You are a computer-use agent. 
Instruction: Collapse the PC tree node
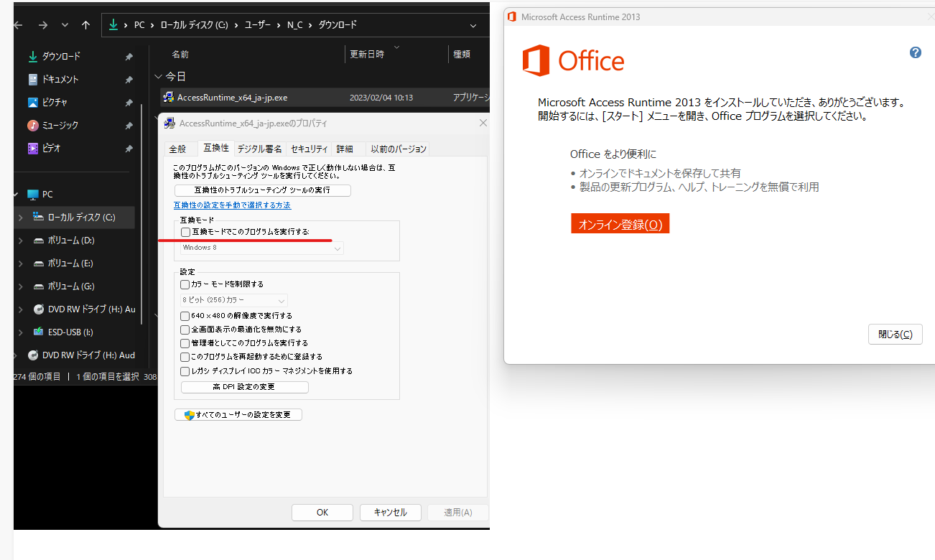pyautogui.click(x=16, y=194)
